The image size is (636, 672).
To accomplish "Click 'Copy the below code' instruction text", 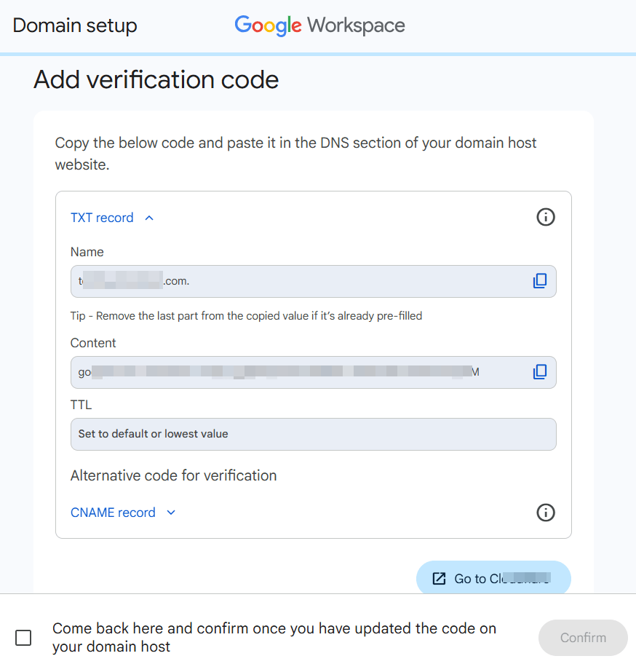I will (295, 154).
